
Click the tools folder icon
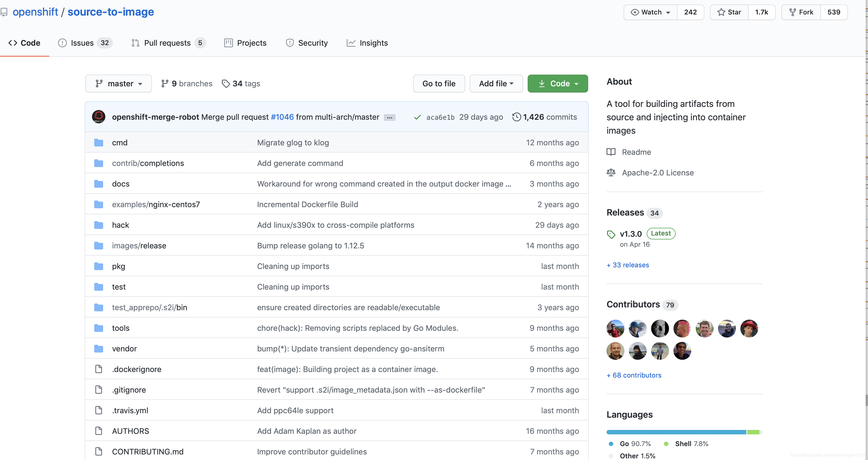click(98, 328)
